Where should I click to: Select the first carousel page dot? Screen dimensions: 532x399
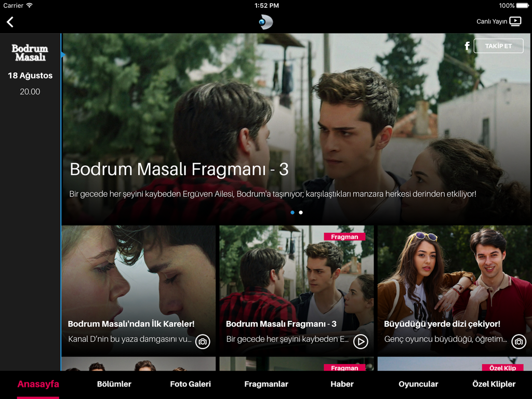pos(292,212)
